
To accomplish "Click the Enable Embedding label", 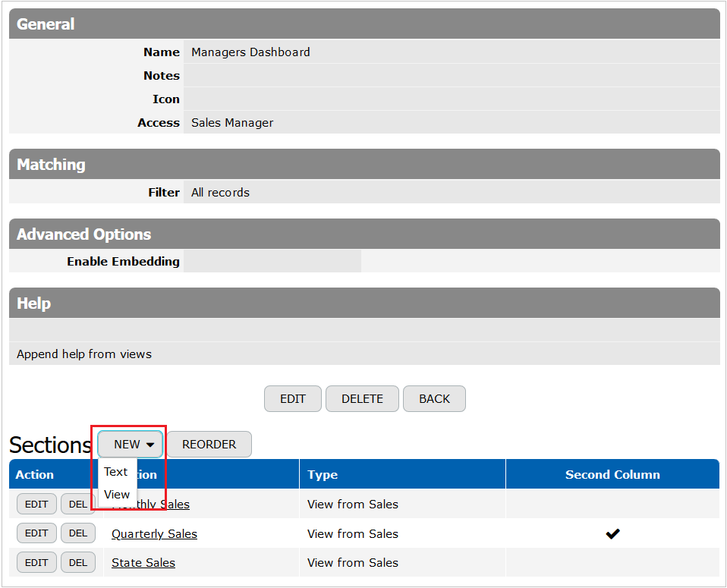I will pyautogui.click(x=123, y=262).
